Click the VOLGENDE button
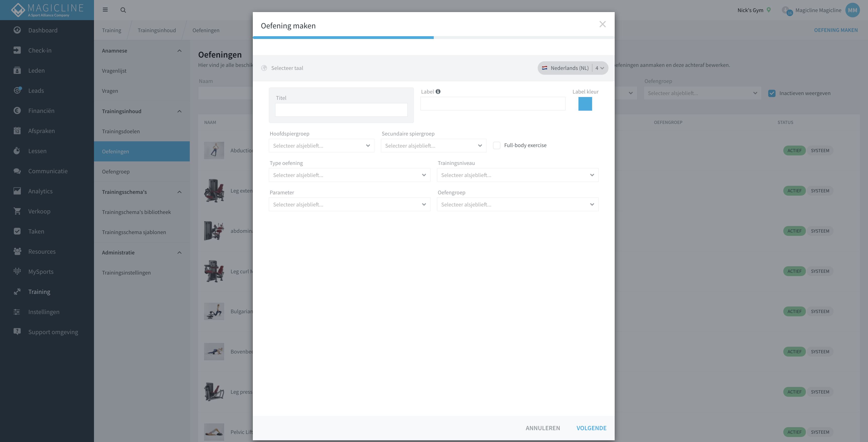 [591, 428]
